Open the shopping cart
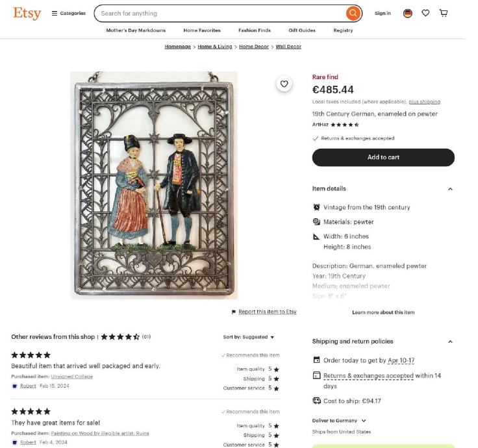Screen dimensions: 478x448 click(444, 13)
